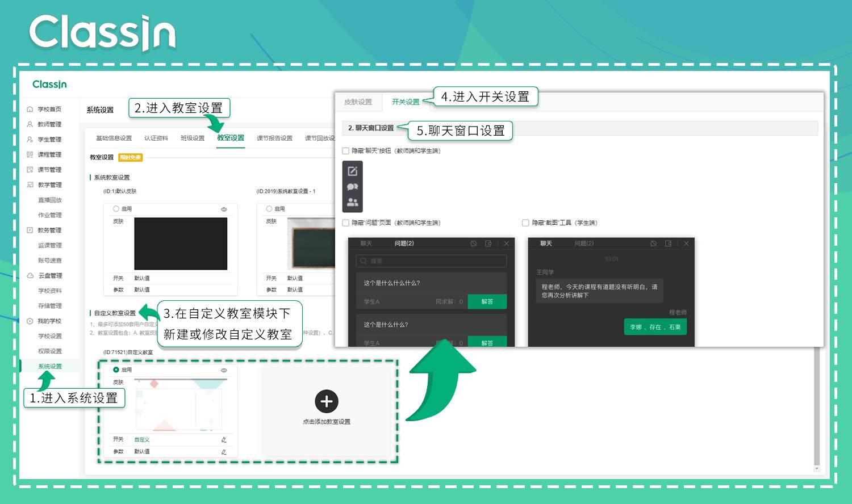852x504 pixels.
Task: Open 课节管理 in the sidebar
Action: (49, 170)
